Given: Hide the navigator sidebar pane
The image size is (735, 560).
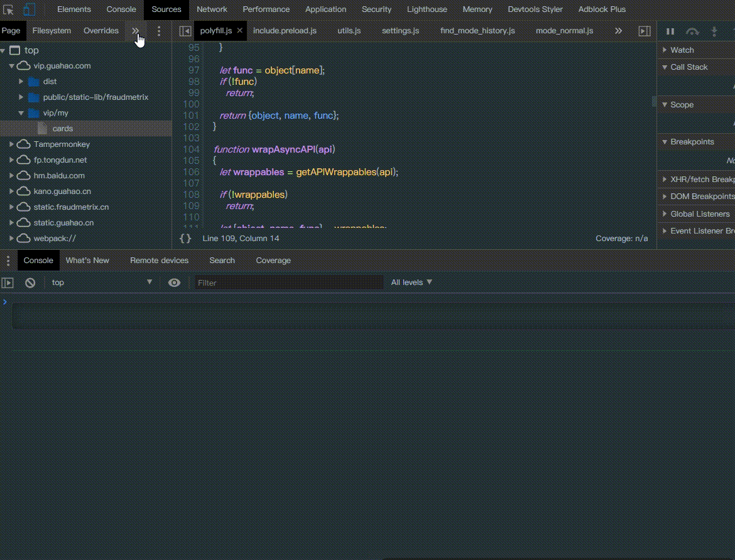Looking at the screenshot, I should point(185,31).
